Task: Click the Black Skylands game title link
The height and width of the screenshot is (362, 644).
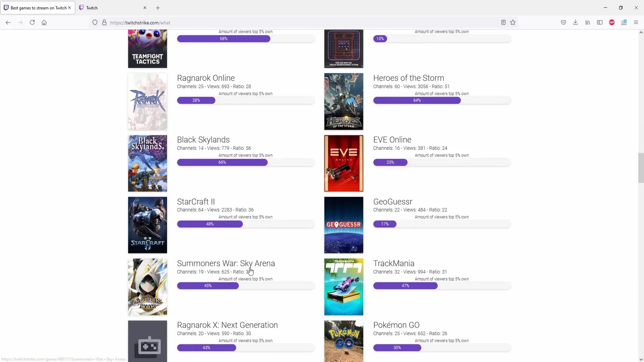Action: 203,140
